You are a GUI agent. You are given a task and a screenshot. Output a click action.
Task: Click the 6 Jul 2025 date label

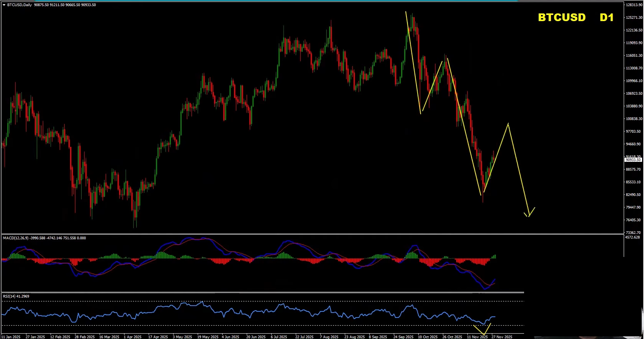point(279,337)
